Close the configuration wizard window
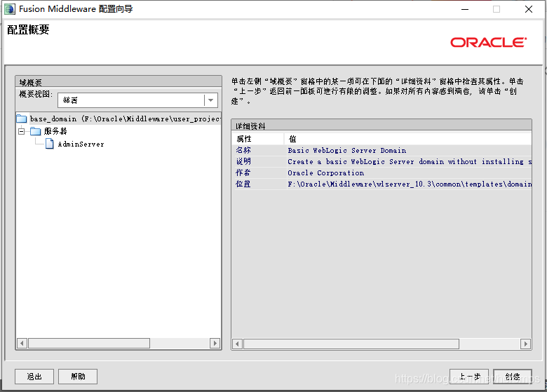This screenshot has width=547, height=392. click(529, 9)
